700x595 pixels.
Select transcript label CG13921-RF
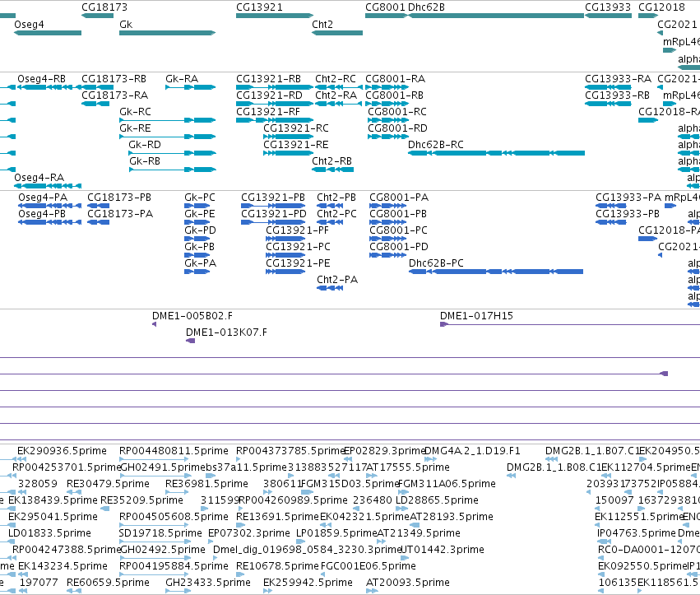(268, 112)
